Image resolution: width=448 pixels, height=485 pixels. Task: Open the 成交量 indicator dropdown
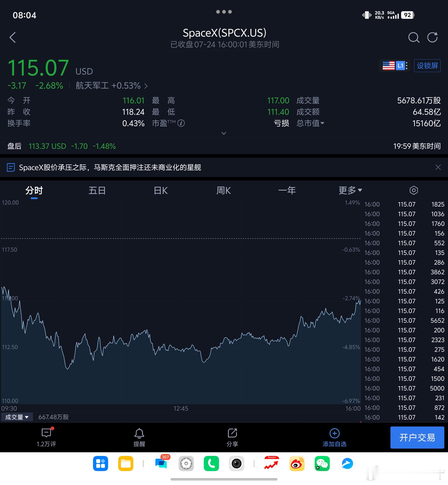pos(17,417)
